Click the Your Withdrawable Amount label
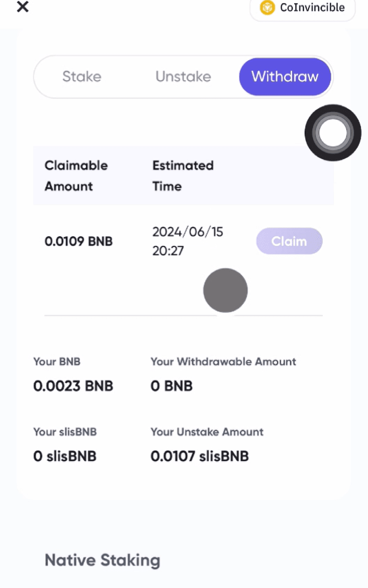Screen dimensions: 368x588 pos(223,361)
